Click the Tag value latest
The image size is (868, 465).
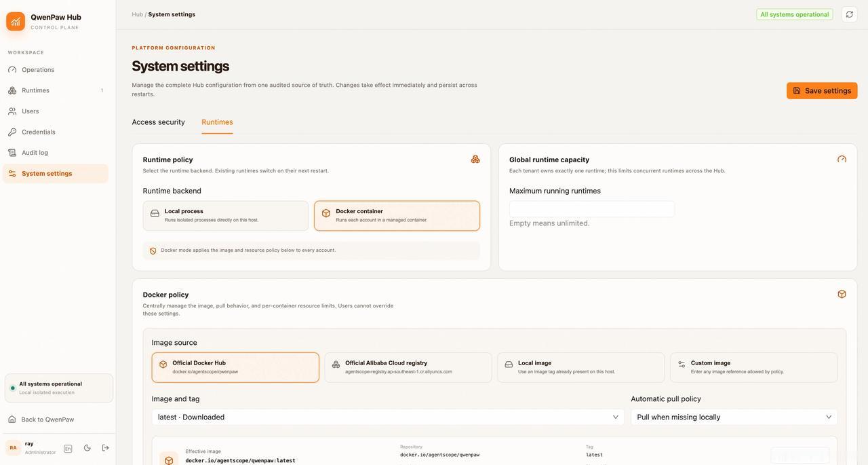tap(594, 455)
